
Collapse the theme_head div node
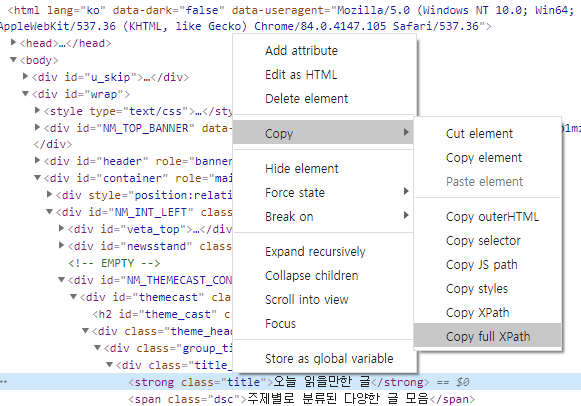[86, 330]
